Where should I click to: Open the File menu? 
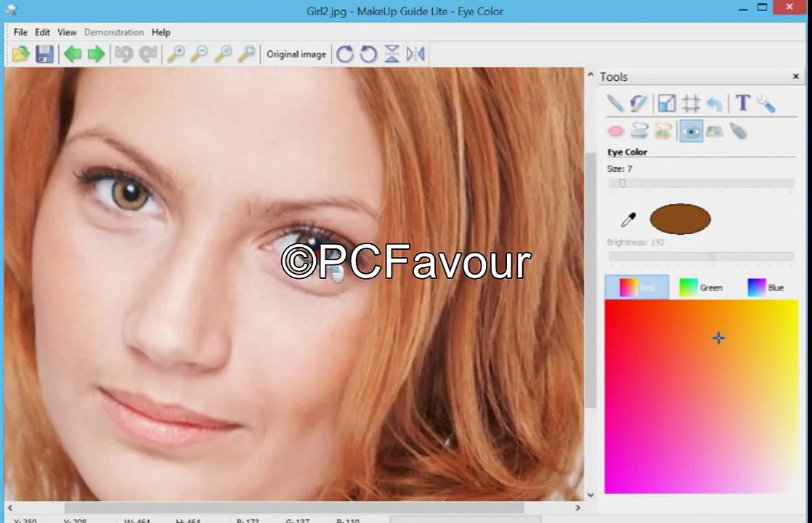tap(21, 32)
